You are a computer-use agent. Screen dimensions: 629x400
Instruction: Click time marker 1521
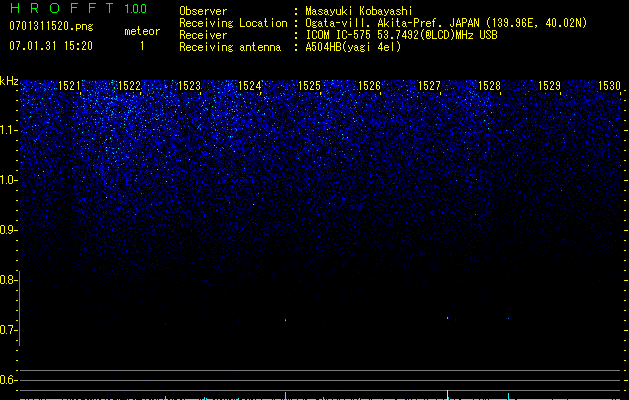(x=69, y=86)
